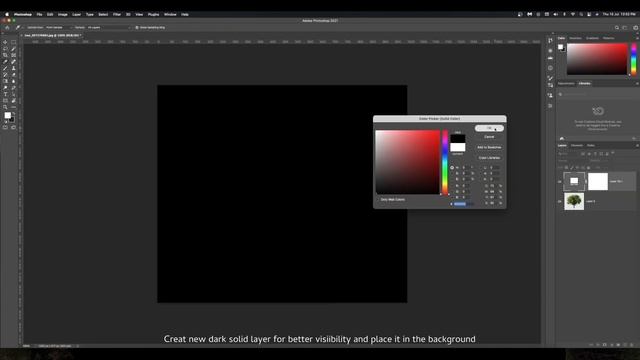Switch to the Swatches tab
Image resolution: width=640 pixels, height=360 pixels.
click(575, 38)
